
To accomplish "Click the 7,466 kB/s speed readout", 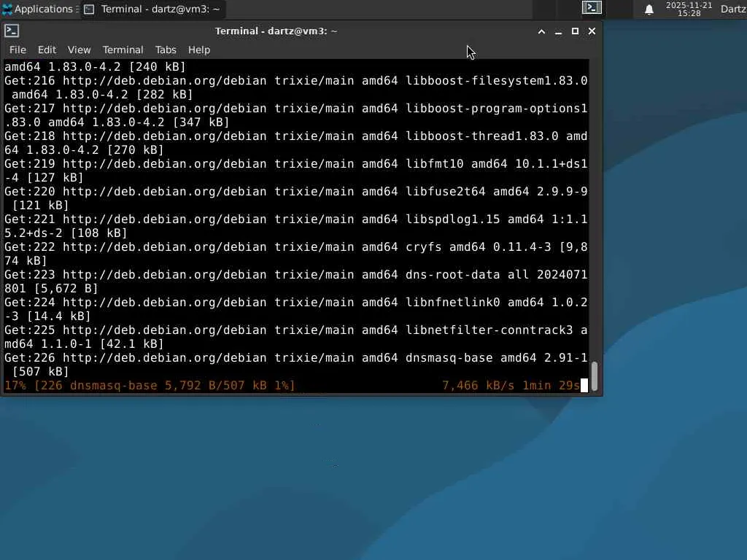I will [x=479, y=385].
